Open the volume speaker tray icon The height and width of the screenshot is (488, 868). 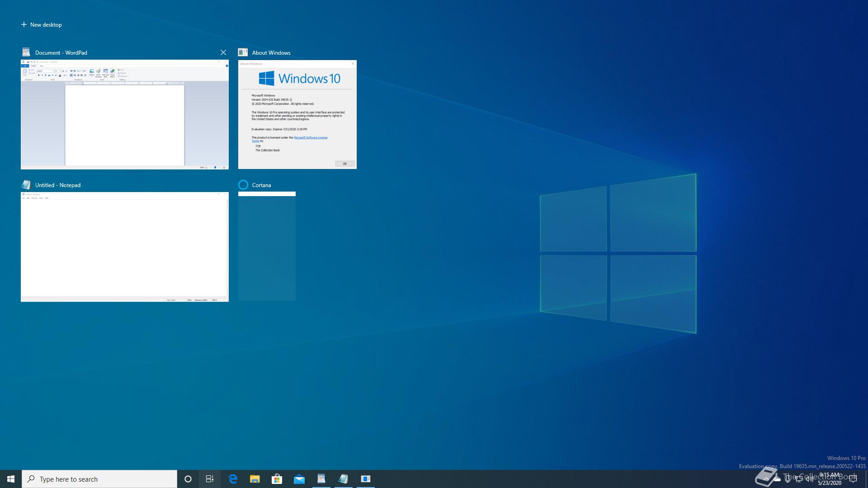pyautogui.click(x=809, y=479)
